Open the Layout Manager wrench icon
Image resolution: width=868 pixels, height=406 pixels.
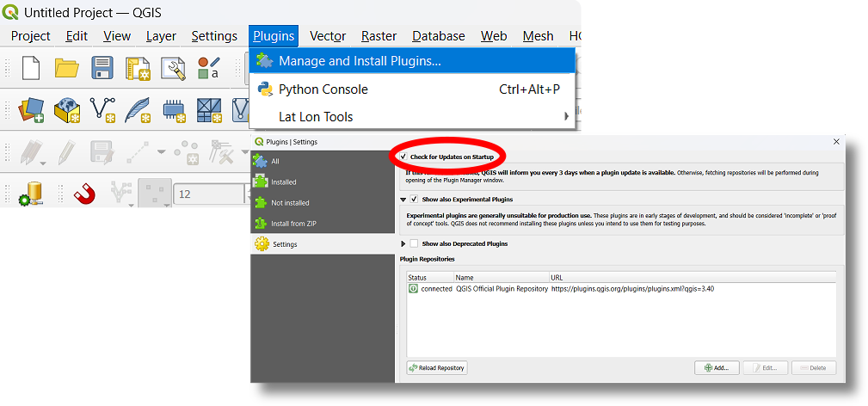pyautogui.click(x=173, y=69)
